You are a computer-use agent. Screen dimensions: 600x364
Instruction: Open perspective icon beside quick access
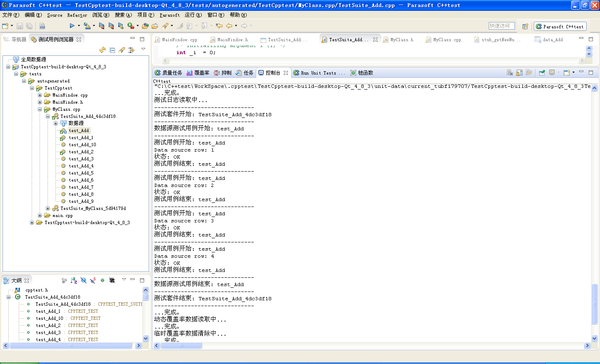(525, 26)
